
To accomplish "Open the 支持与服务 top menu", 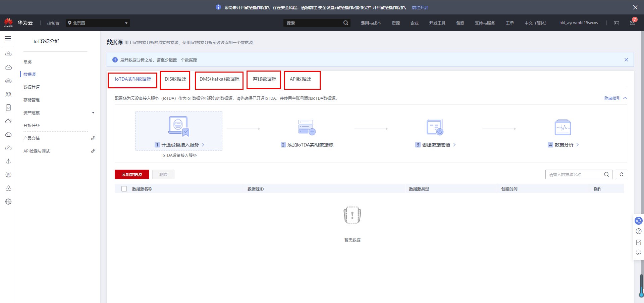I will pos(485,23).
